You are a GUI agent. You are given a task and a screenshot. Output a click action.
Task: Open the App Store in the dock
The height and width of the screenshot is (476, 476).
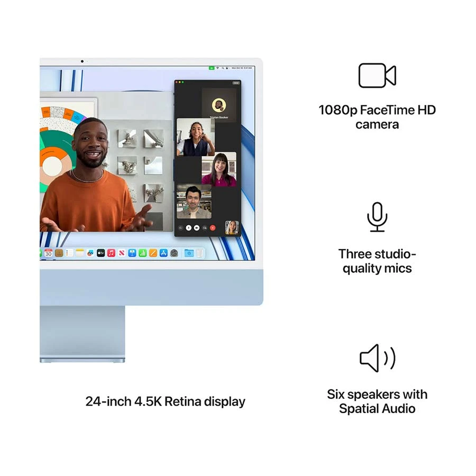pos(163,253)
